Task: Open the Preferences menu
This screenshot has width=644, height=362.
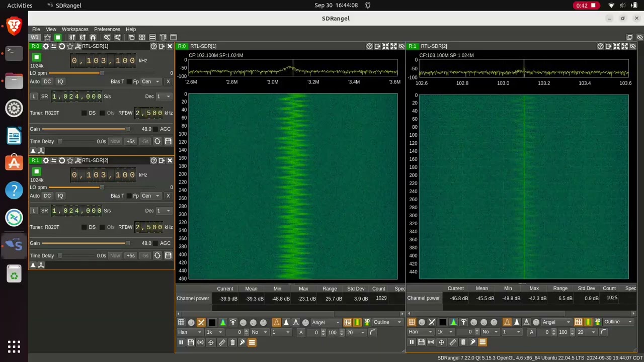Action: 107,29
